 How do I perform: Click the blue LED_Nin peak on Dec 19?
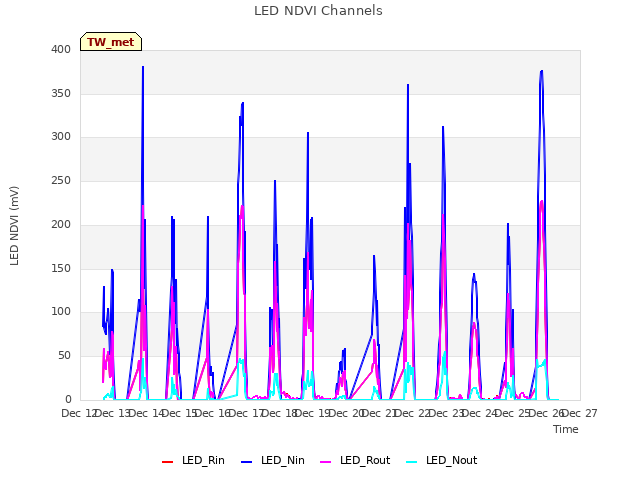(x=308, y=133)
